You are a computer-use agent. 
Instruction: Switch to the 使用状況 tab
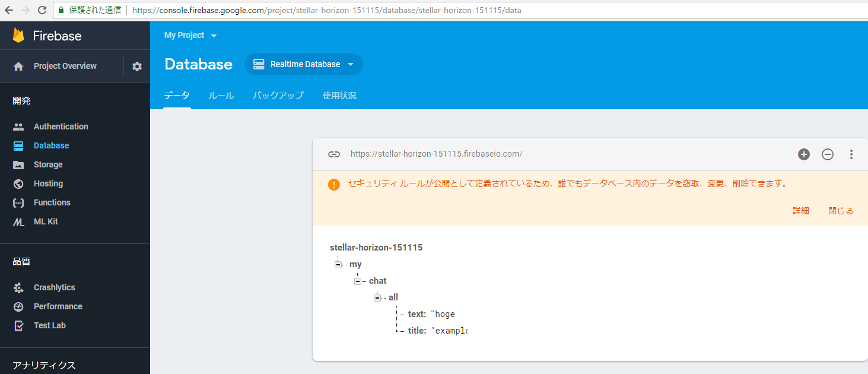tap(339, 96)
